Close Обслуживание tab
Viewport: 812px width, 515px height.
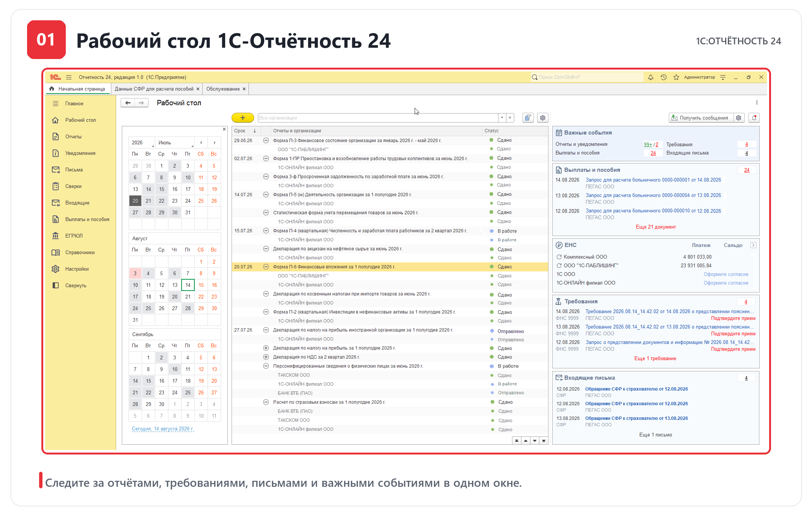click(x=244, y=89)
